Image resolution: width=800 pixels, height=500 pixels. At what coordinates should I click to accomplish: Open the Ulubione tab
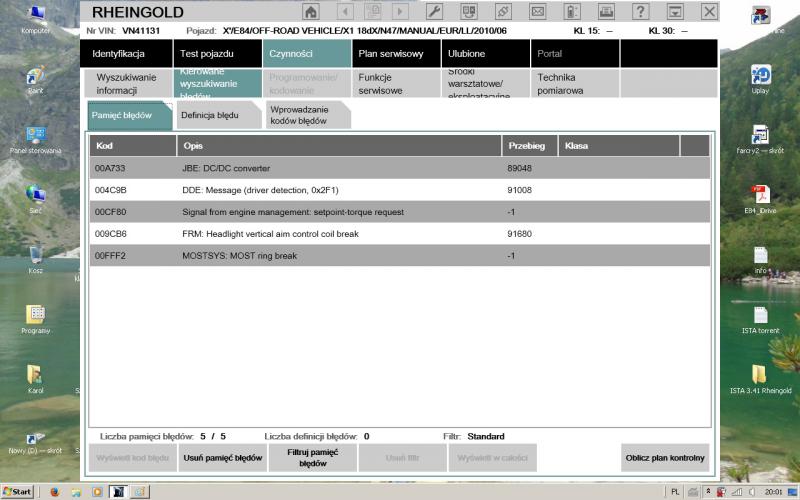(x=485, y=54)
